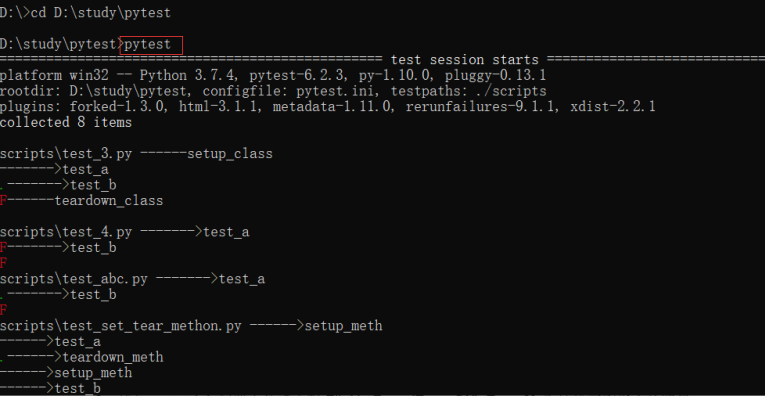This screenshot has width=765, height=396.
Task: Click the 'test session starts' header text
Action: pos(464,60)
